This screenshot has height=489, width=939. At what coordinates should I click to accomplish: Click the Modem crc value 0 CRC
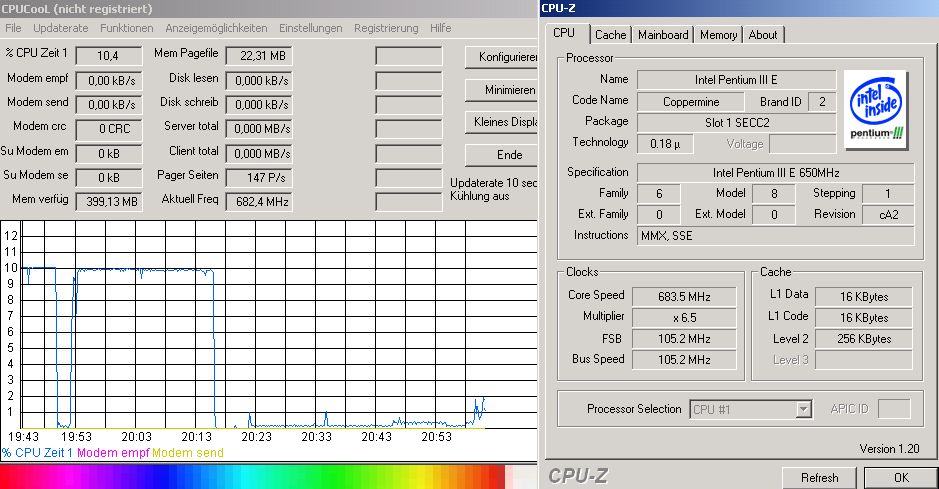coord(108,129)
